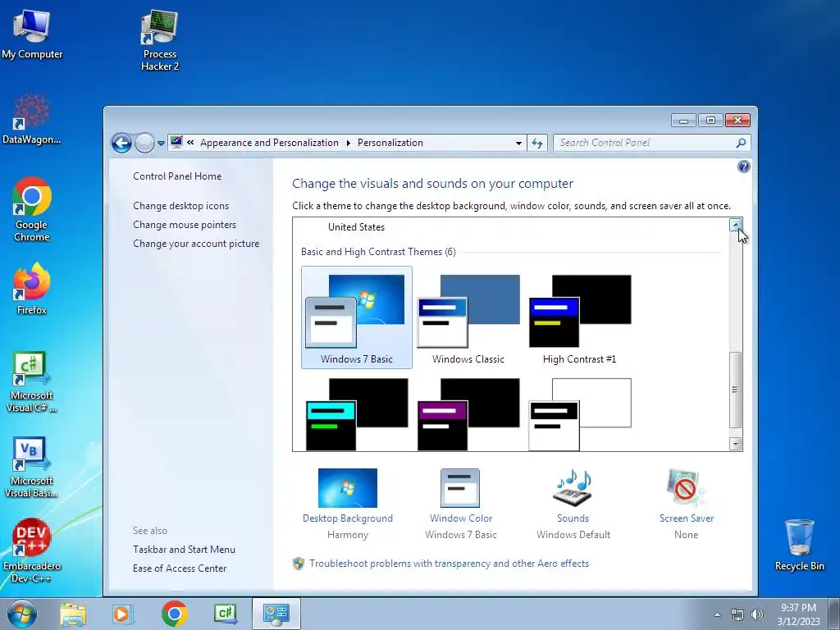This screenshot has width=840, height=630.
Task: Click theme list scroll down arrow
Action: point(736,444)
